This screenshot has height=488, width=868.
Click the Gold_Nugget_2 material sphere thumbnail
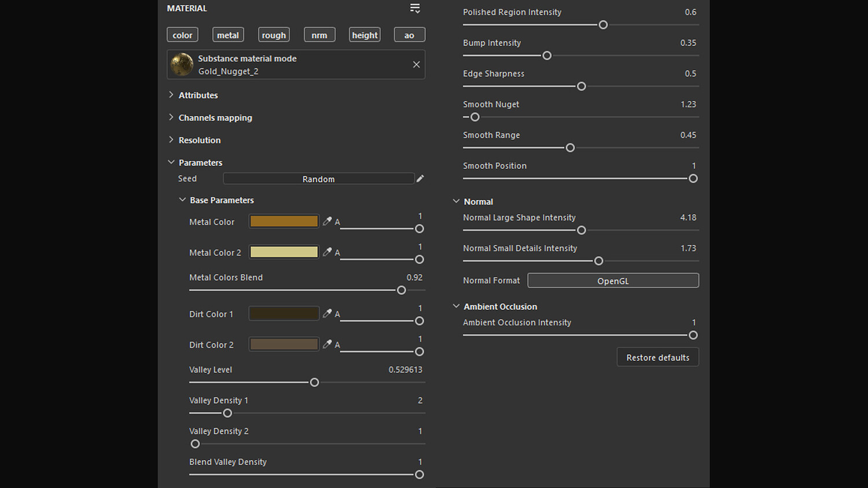click(182, 64)
